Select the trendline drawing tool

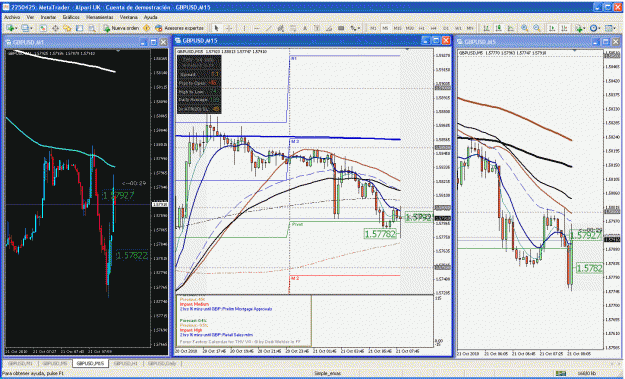tap(269, 28)
